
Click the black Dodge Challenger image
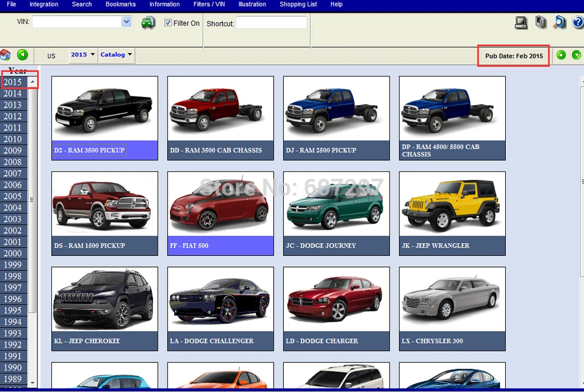[221, 299]
